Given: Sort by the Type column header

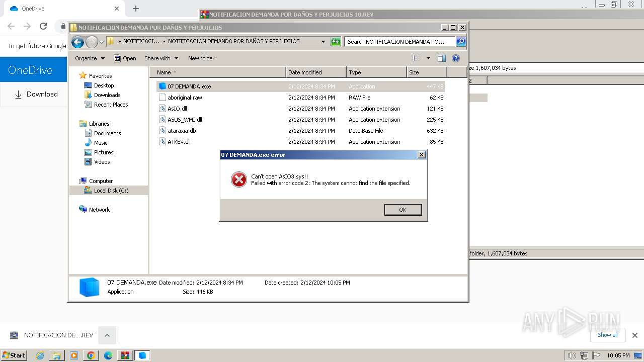Looking at the screenshot, I should [376, 72].
